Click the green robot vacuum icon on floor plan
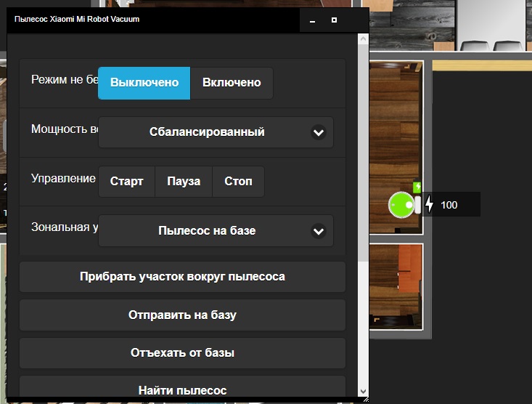The image size is (532, 404). point(401,205)
